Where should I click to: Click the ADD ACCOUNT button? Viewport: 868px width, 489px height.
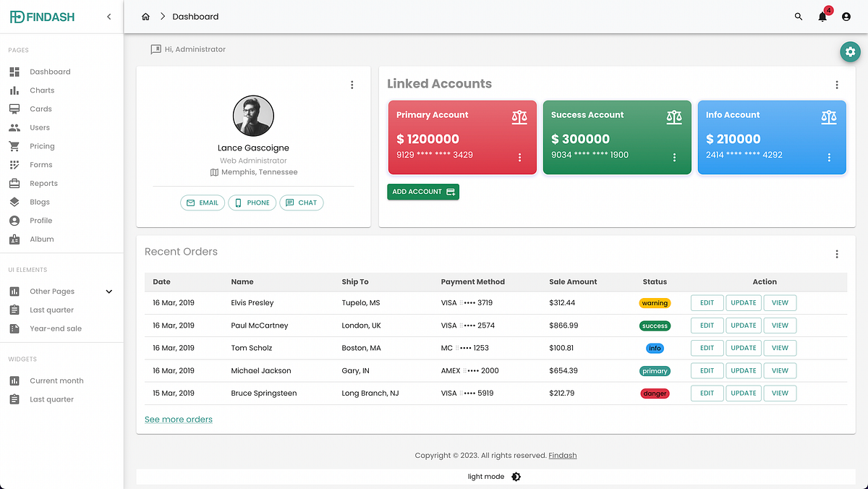422,192
